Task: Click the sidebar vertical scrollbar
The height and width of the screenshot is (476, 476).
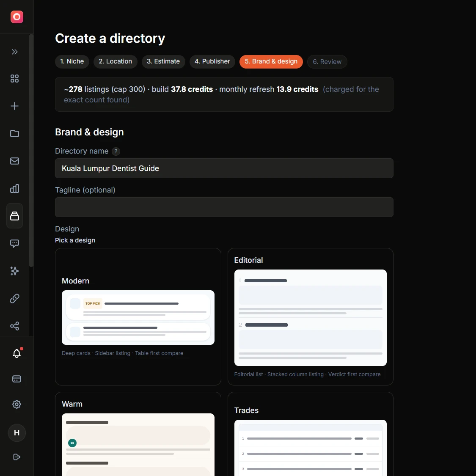Action: click(x=31, y=150)
